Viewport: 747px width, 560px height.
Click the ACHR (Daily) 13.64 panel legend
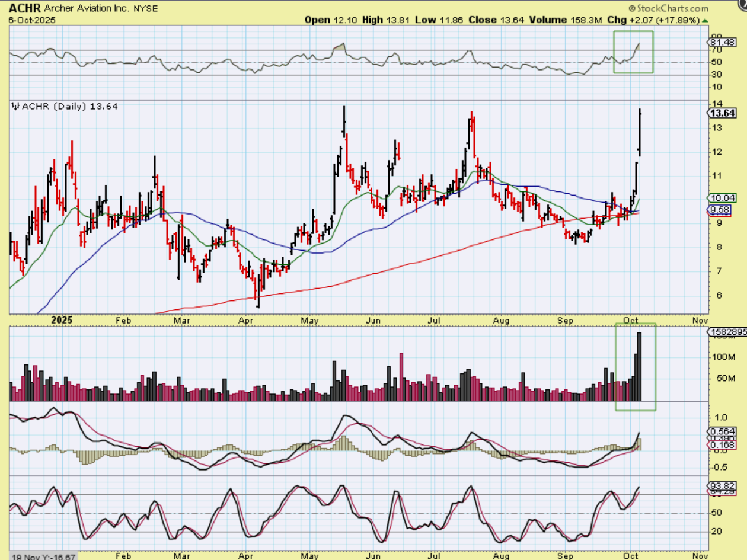69,106
